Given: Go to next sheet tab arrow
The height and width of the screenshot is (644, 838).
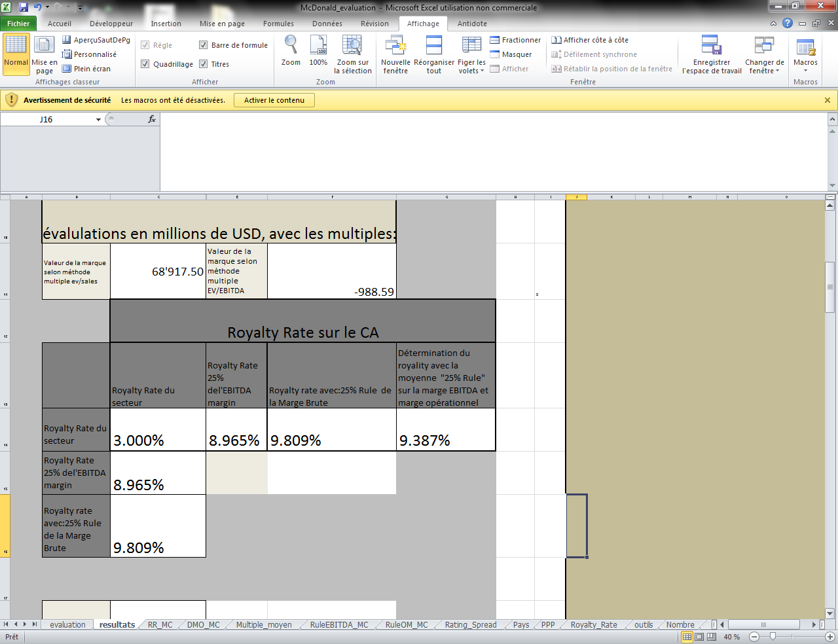Looking at the screenshot, I should 24,625.
